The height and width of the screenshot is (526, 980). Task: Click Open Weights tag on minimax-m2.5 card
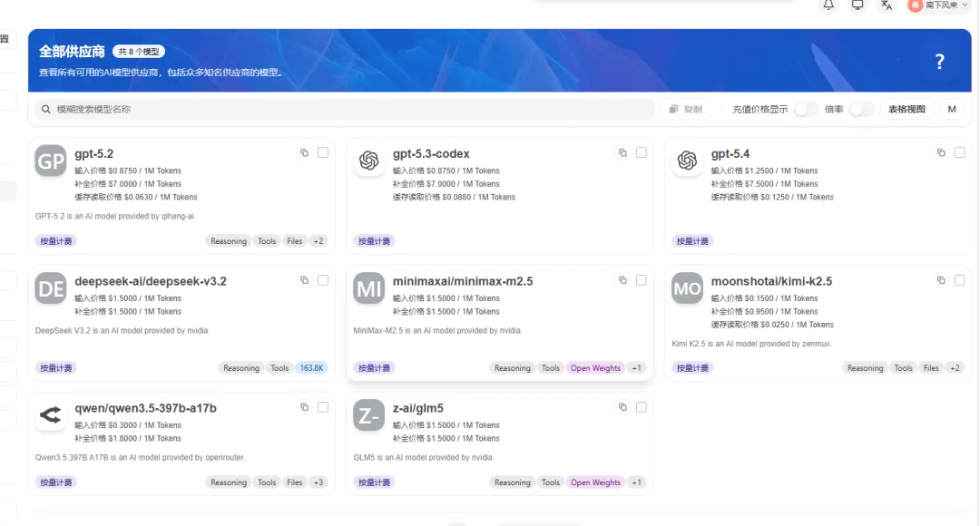(595, 368)
